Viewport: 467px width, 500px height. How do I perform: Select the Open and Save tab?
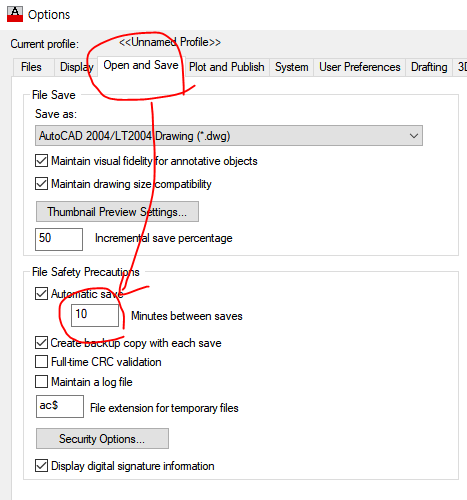point(141,66)
